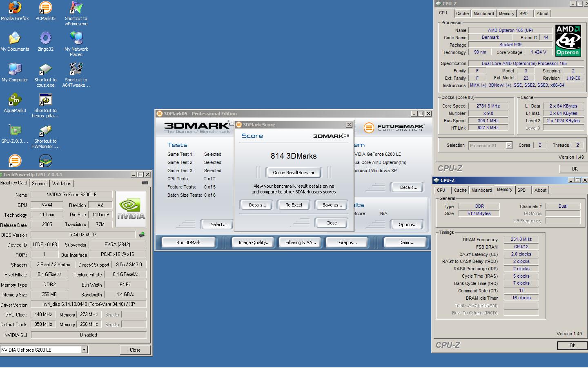This screenshot has width=588, height=368.
Task: Minimize the 3DMark05 Professional Edition window
Action: pos(414,114)
